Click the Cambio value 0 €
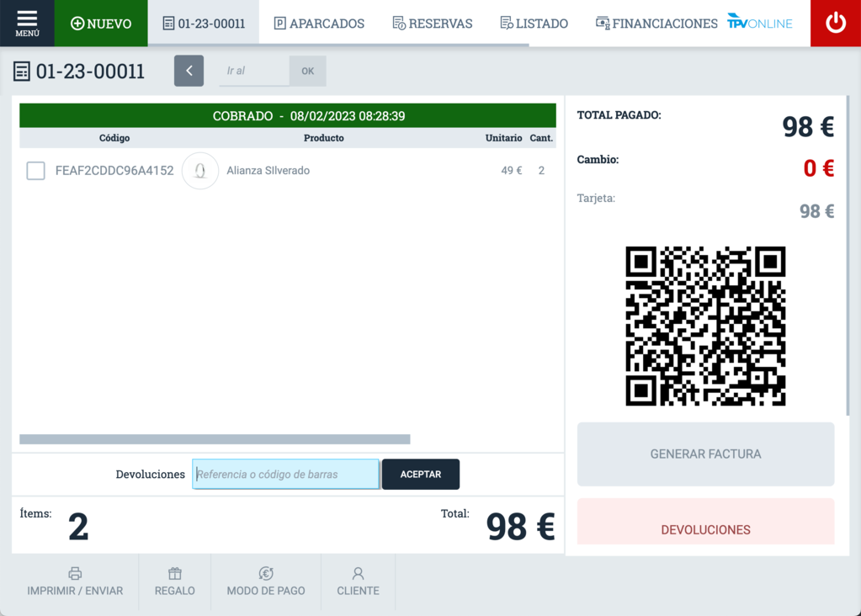 click(819, 168)
